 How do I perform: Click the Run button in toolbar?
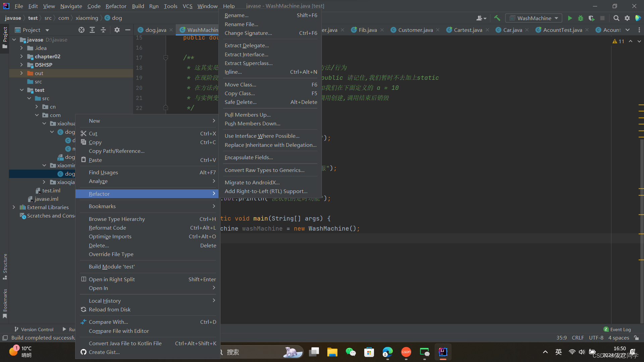(570, 18)
